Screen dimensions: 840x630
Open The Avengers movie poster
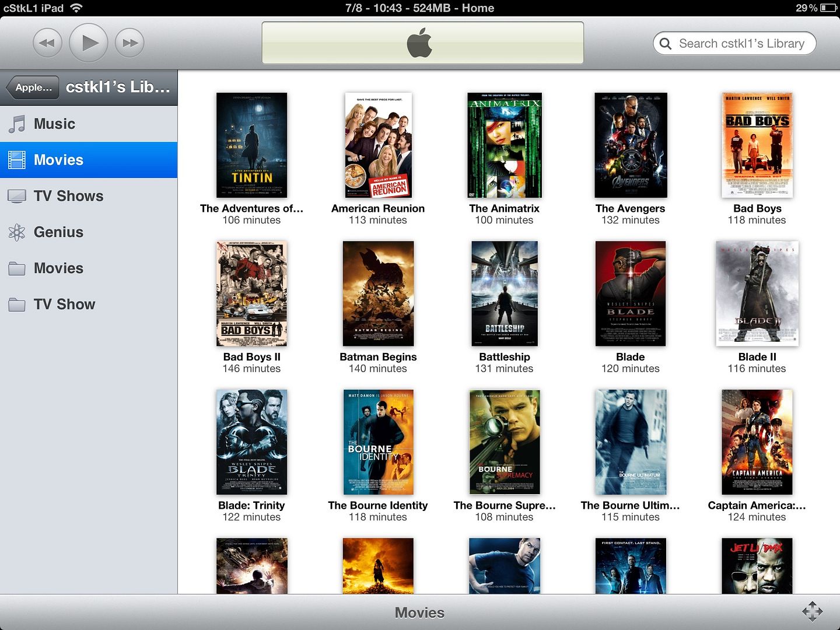[630, 145]
